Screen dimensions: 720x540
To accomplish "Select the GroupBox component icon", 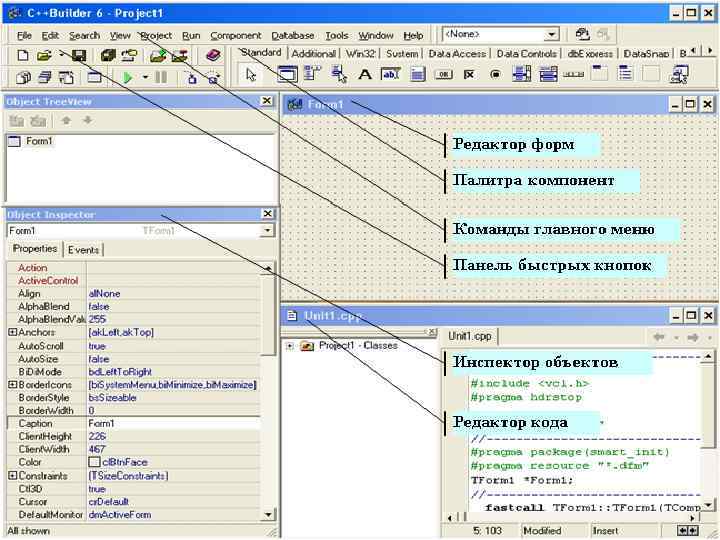I will pos(599,73).
